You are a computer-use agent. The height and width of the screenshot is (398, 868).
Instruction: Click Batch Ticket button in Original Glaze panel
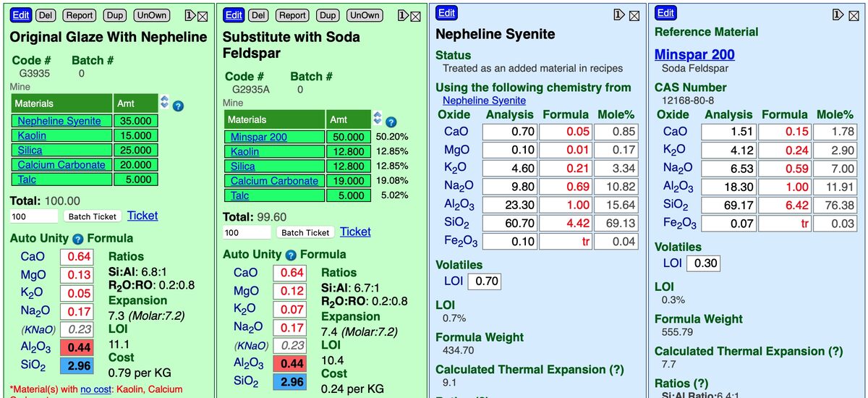point(92,216)
